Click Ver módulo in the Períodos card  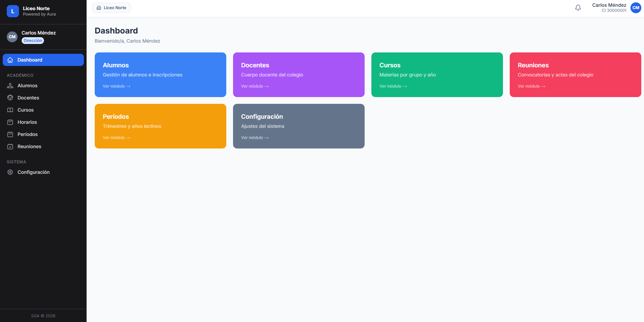coord(116,138)
